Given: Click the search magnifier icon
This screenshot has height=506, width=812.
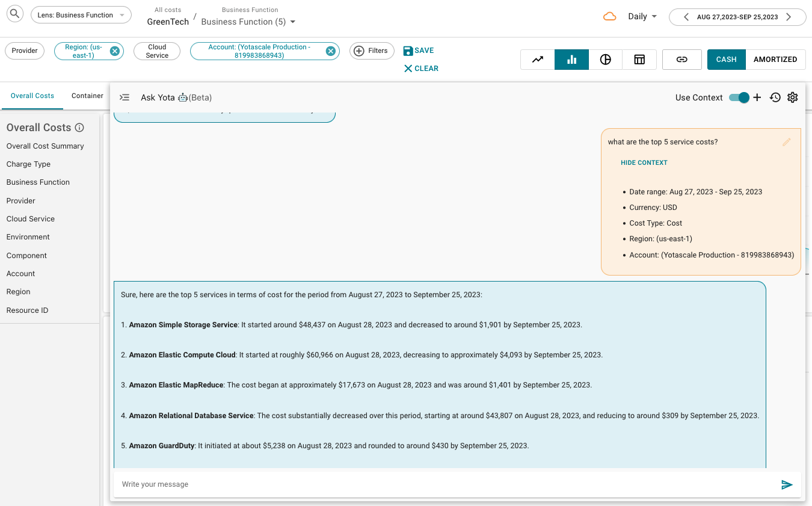Looking at the screenshot, I should [14, 14].
